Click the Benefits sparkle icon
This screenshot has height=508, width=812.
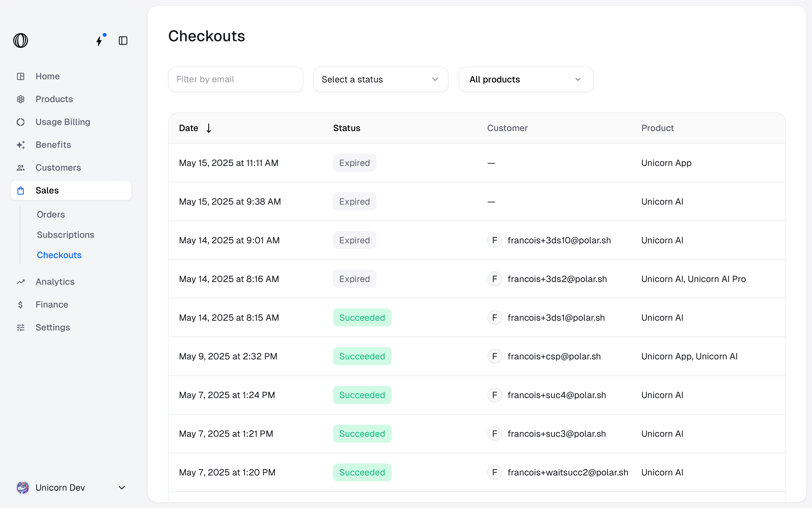[x=21, y=145]
